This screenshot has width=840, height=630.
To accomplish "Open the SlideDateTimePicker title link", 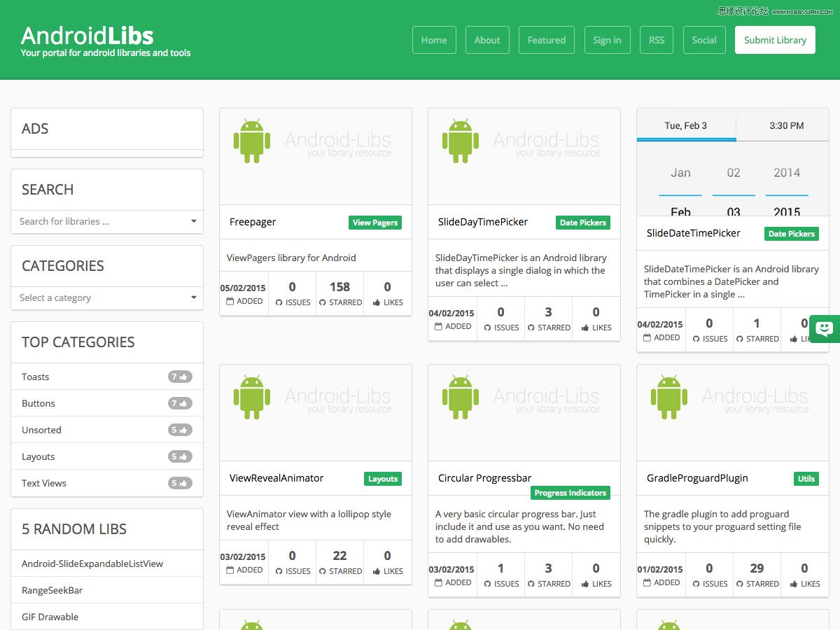I will 694,233.
